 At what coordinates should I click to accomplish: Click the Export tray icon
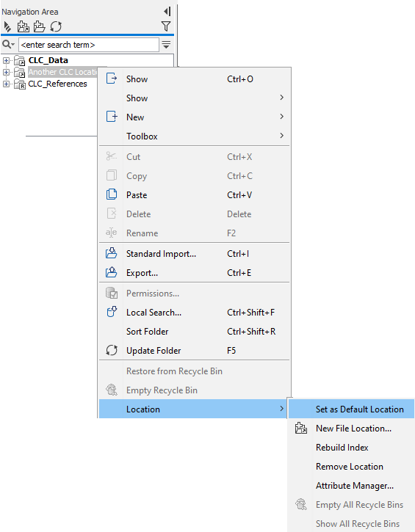[111, 272]
